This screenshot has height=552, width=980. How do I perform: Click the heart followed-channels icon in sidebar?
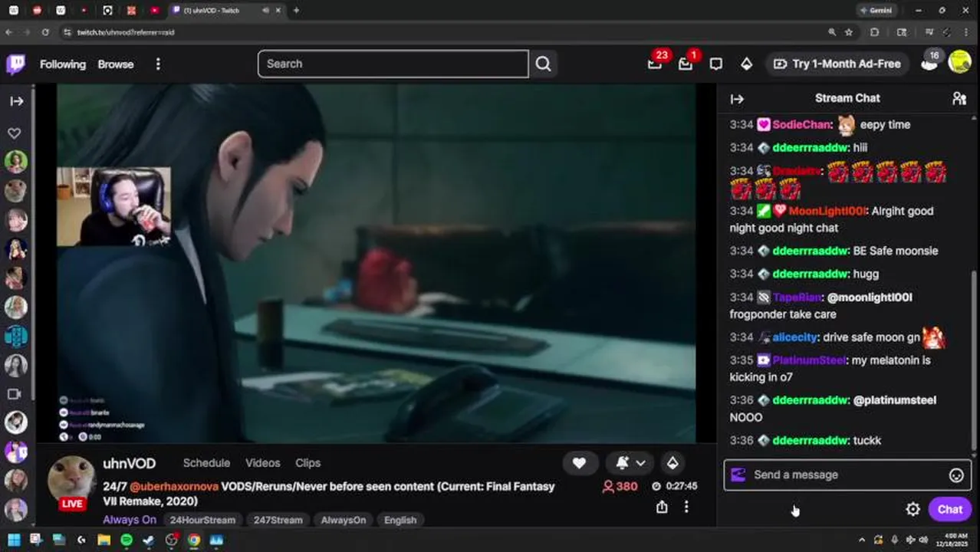(15, 133)
